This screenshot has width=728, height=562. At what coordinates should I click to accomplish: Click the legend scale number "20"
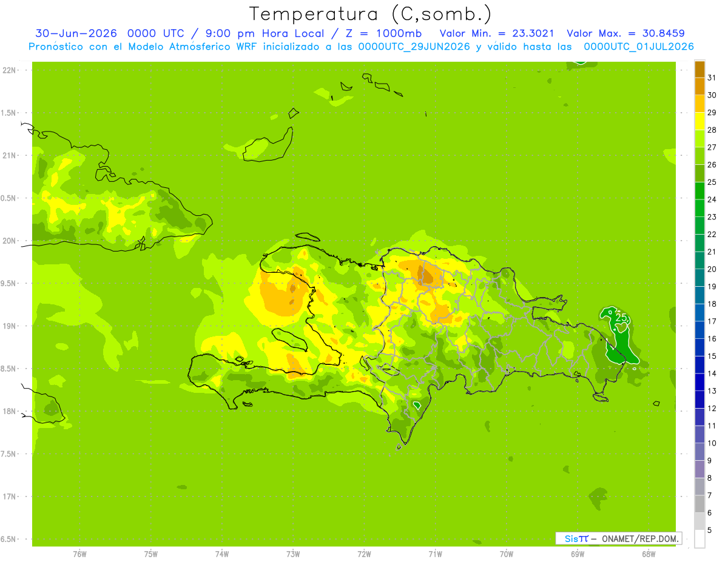coord(712,269)
